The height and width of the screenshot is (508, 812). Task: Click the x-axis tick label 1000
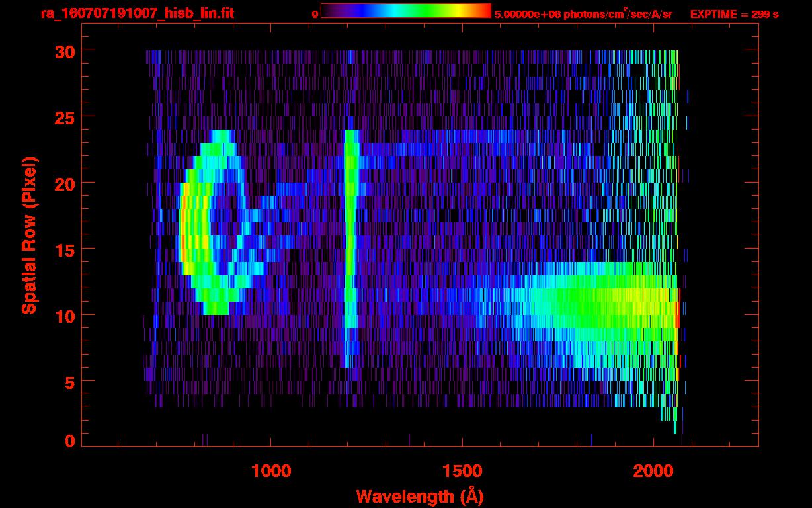click(x=271, y=471)
